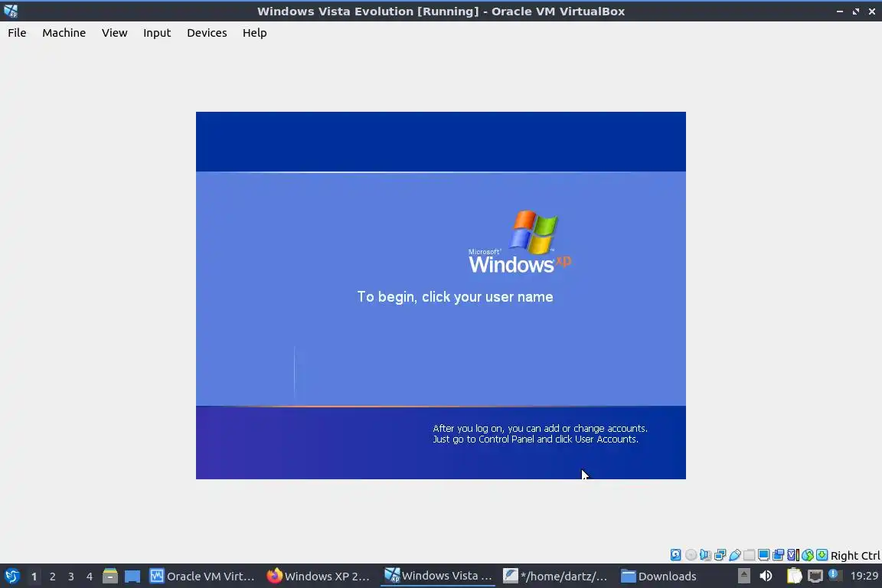Viewport: 882px width, 588px height.
Task: Click the USB devices status icon
Action: (x=735, y=555)
